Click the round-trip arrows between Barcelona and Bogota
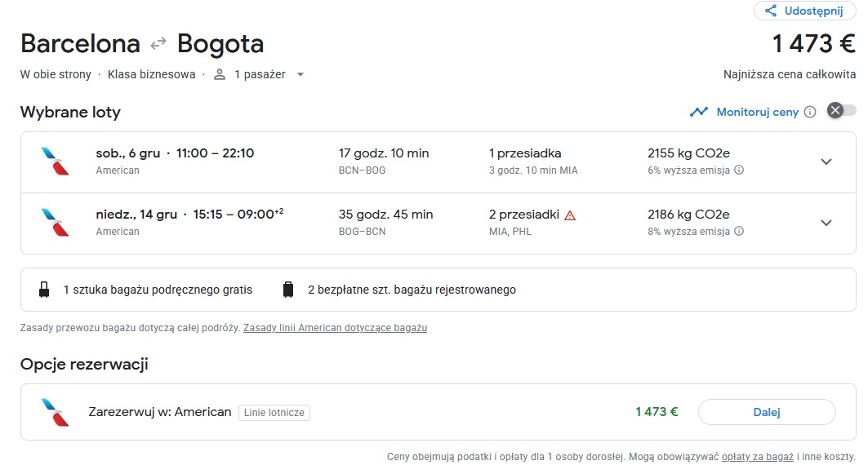 coord(158,43)
